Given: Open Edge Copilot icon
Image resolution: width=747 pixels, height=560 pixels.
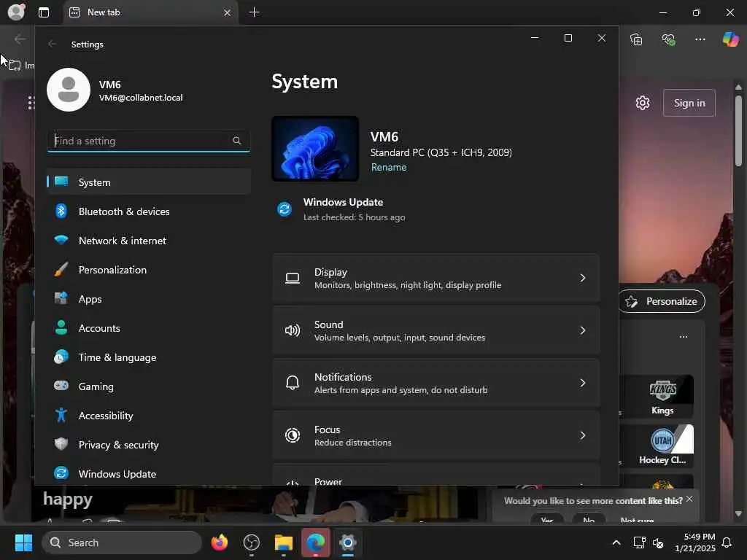Looking at the screenshot, I should coord(729,39).
